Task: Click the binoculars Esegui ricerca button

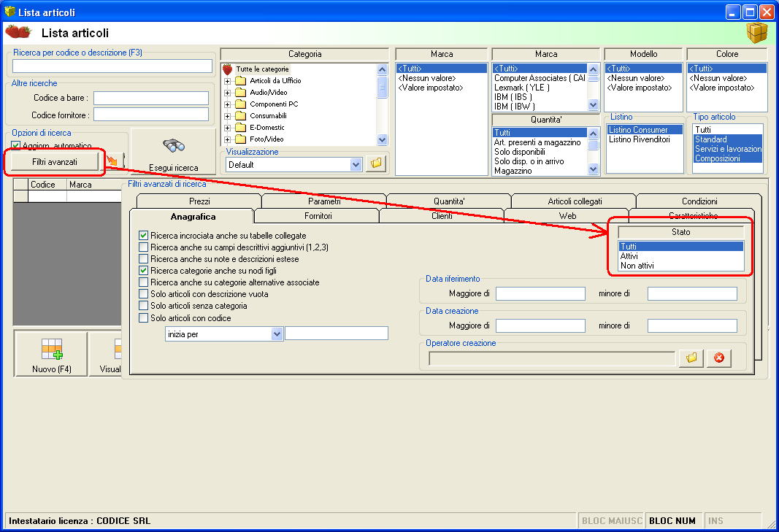Action: [x=173, y=151]
